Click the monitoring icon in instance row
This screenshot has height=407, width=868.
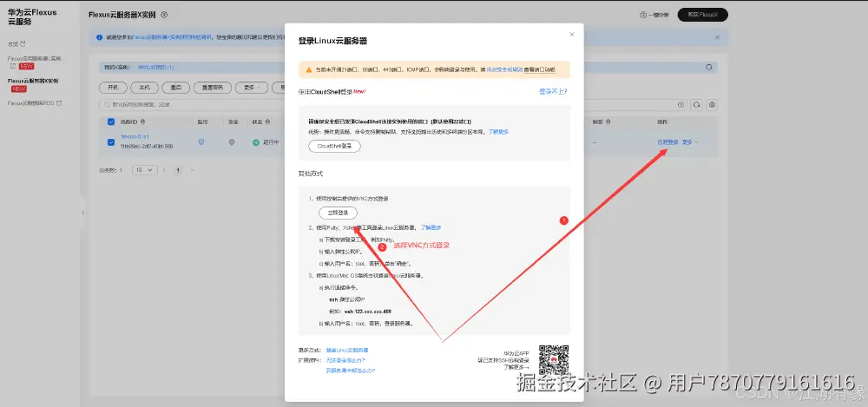201,142
